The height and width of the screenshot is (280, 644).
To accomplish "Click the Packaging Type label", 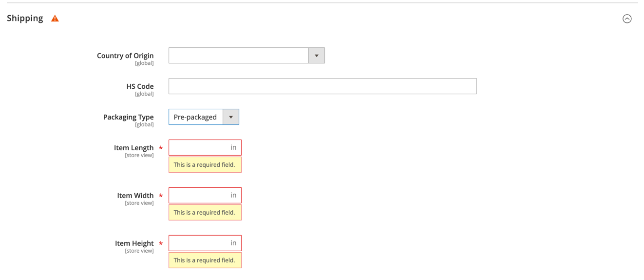I will click(128, 117).
